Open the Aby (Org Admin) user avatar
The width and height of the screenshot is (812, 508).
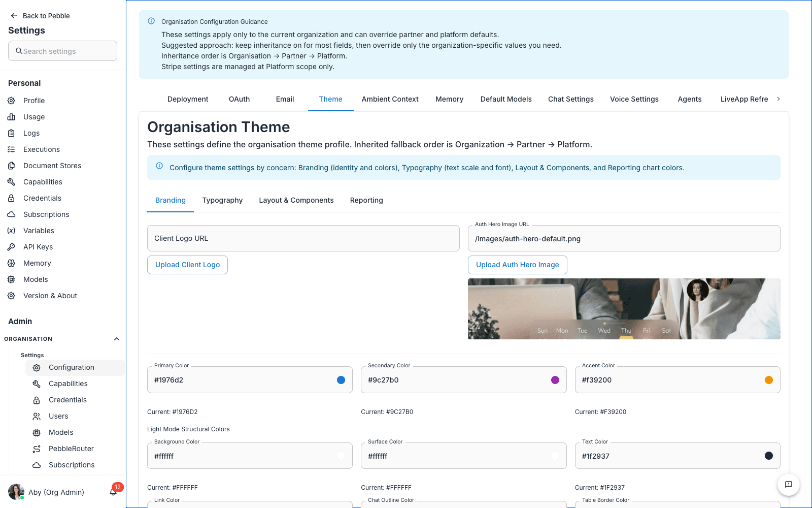[16, 492]
